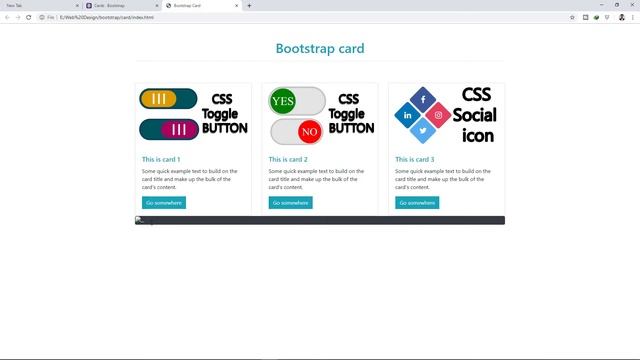Click the 'This is card 3' title
Viewport: 640px width, 360px height.
[x=414, y=159]
